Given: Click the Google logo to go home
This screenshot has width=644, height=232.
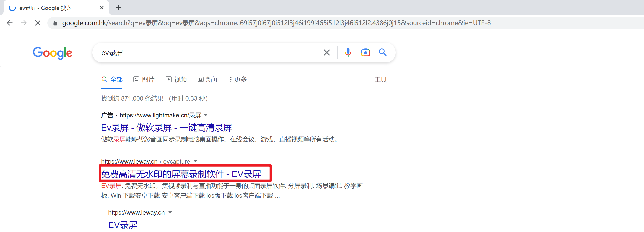Looking at the screenshot, I should tap(52, 53).
